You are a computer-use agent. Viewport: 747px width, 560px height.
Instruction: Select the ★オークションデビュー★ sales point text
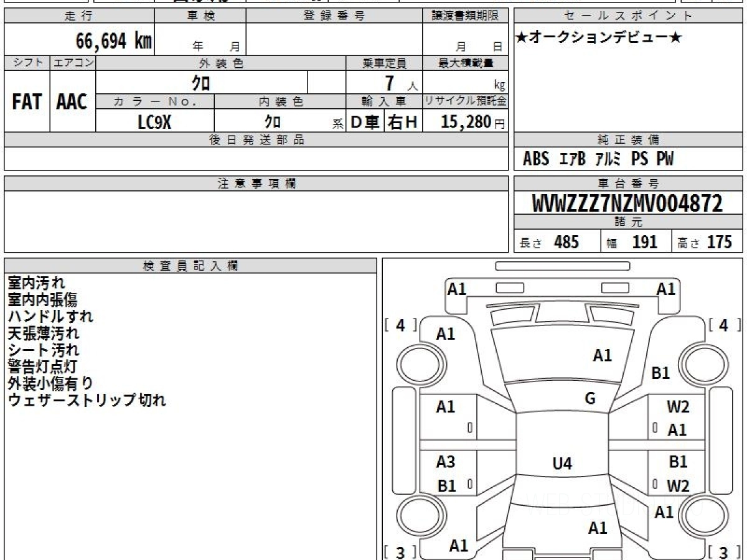coord(599,38)
